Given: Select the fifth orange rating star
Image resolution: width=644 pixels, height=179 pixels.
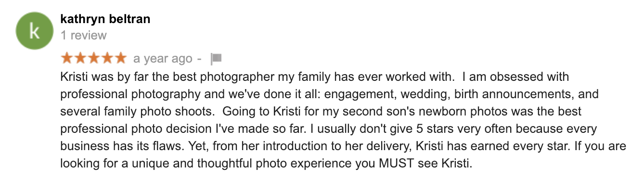Looking at the screenshot, I should click(120, 58).
